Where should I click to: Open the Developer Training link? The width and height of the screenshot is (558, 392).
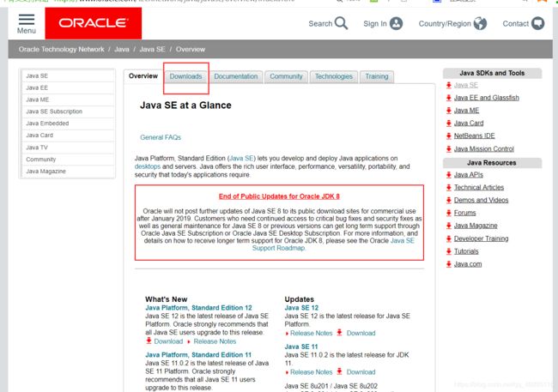[481, 238]
